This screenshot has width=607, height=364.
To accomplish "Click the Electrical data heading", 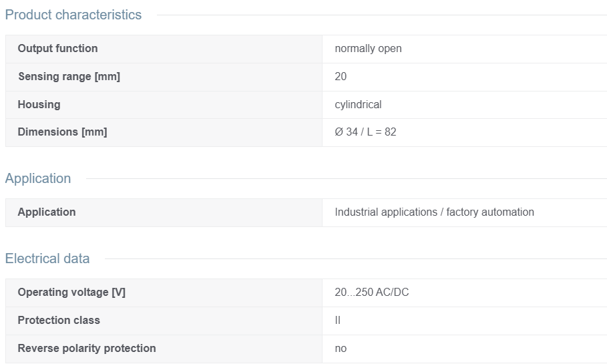I will pyautogui.click(x=47, y=258).
